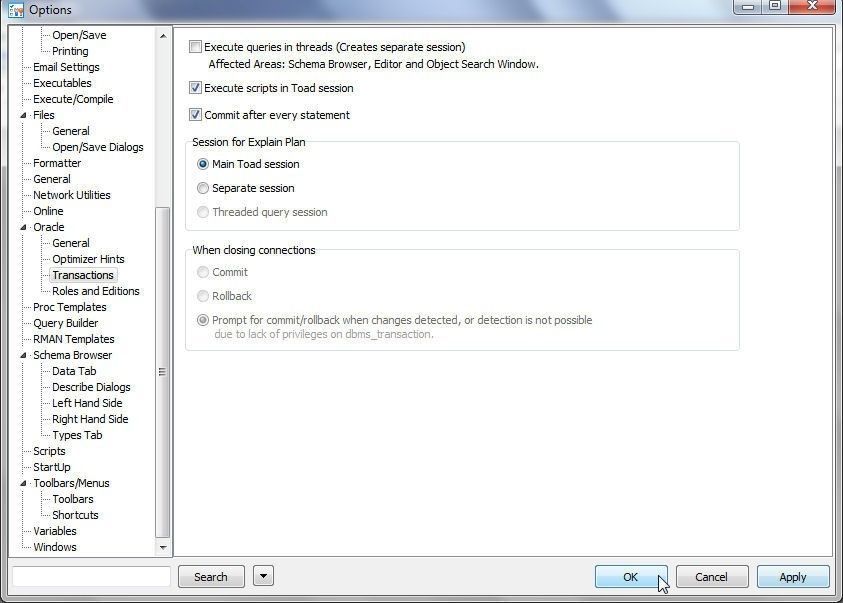Viewport: 843px width, 603px height.
Task: Select Proc Templates in the tree
Action: (70, 307)
